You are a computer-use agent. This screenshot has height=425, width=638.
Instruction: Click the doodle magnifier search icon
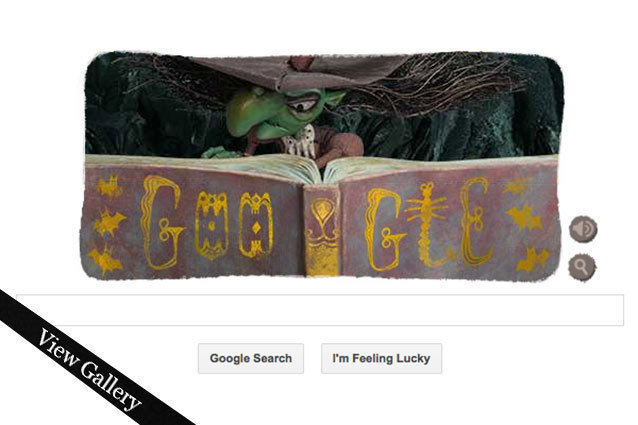coord(582,267)
